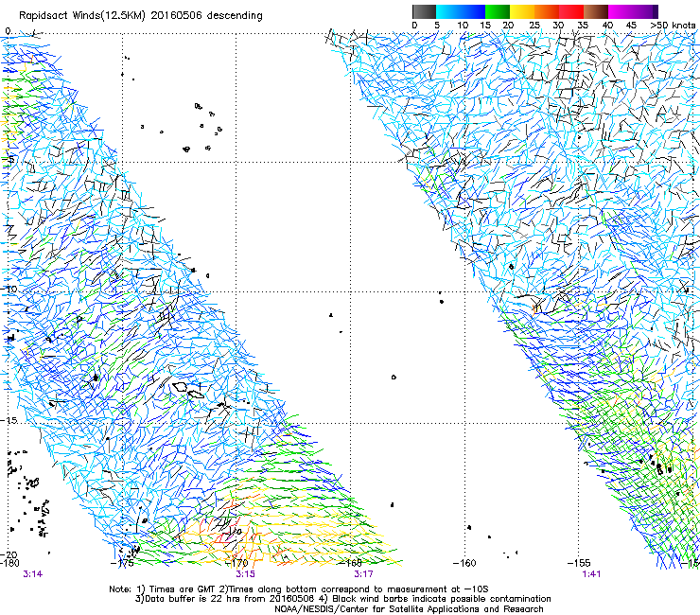700x615 pixels.
Task: Click the purple swath time '3:14'
Action: pyautogui.click(x=32, y=574)
